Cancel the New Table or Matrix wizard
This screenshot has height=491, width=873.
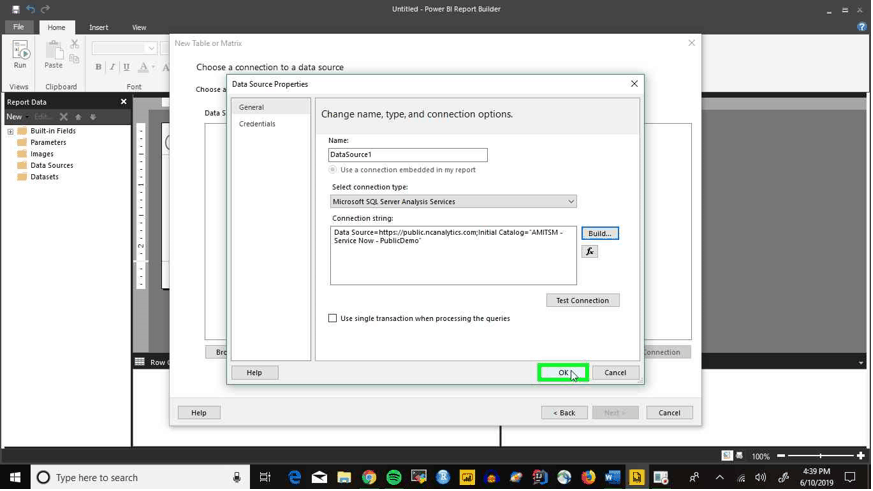[669, 413]
